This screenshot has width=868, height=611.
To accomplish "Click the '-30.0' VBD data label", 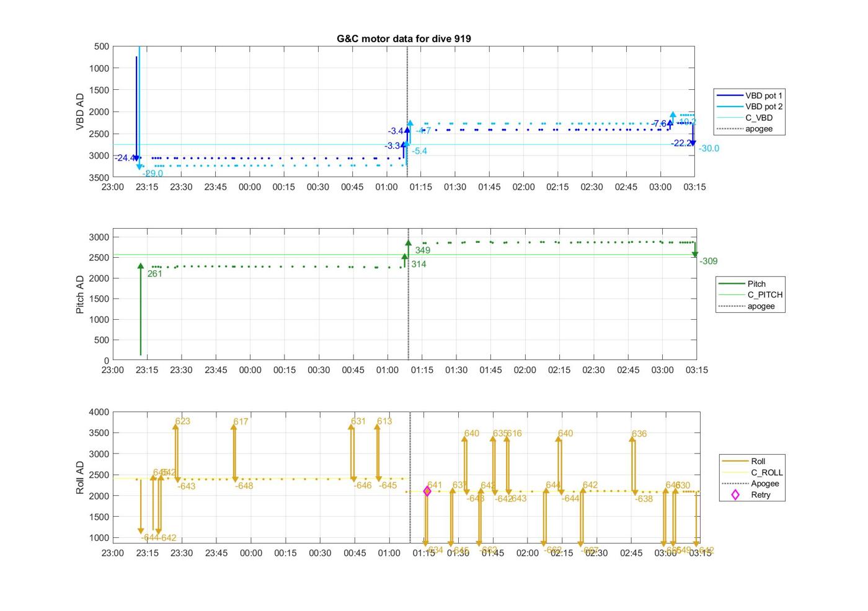I will 709,148.
